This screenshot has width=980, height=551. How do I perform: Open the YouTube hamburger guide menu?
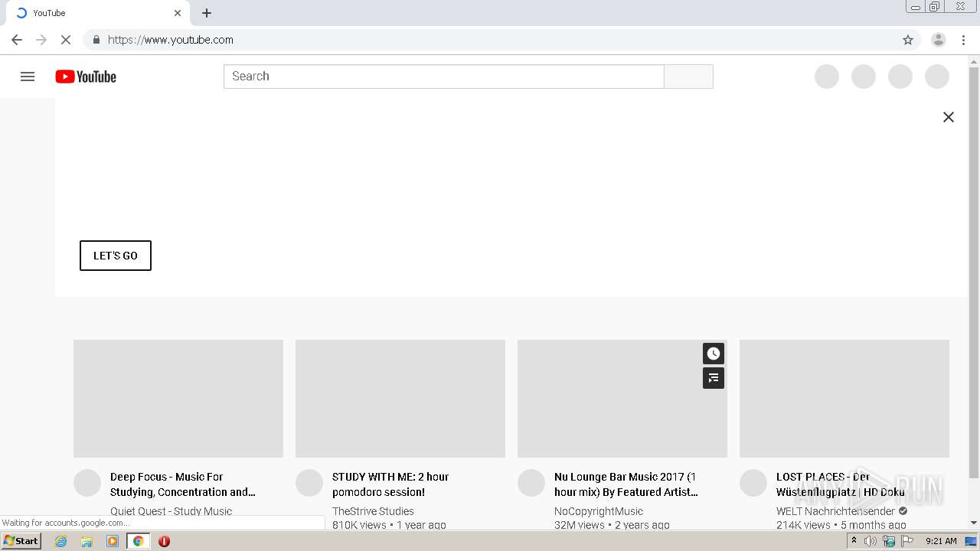pyautogui.click(x=28, y=77)
